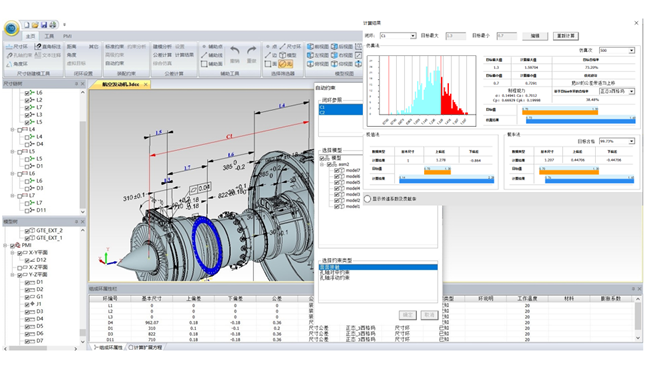Switch to the 工具 ribbon tab

point(49,36)
